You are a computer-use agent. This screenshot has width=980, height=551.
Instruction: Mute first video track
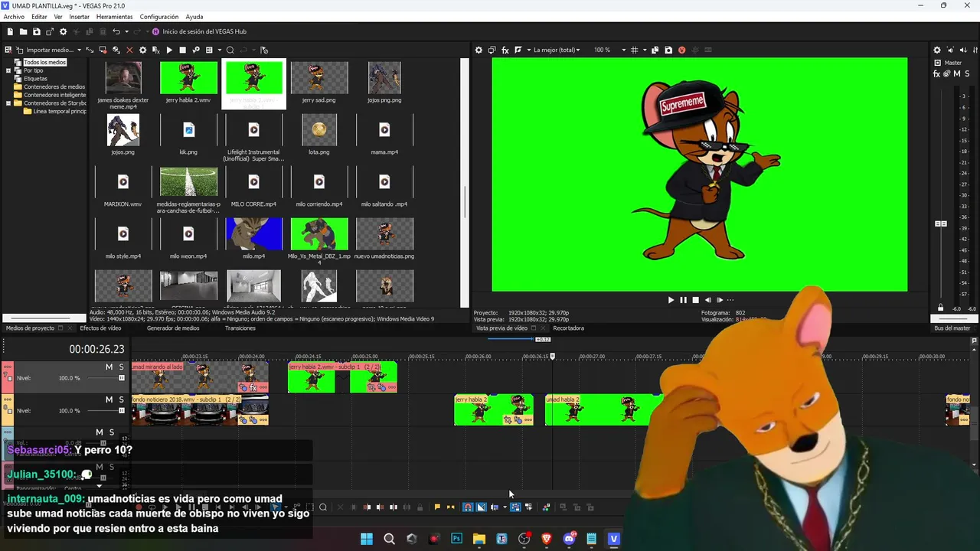[x=109, y=367]
